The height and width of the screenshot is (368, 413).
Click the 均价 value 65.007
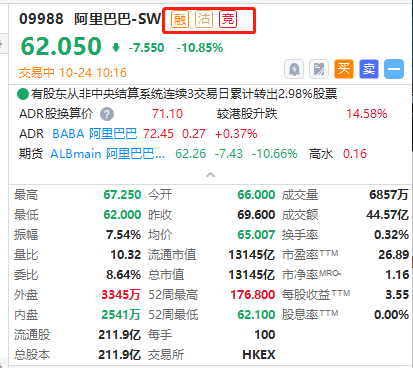[x=256, y=235]
